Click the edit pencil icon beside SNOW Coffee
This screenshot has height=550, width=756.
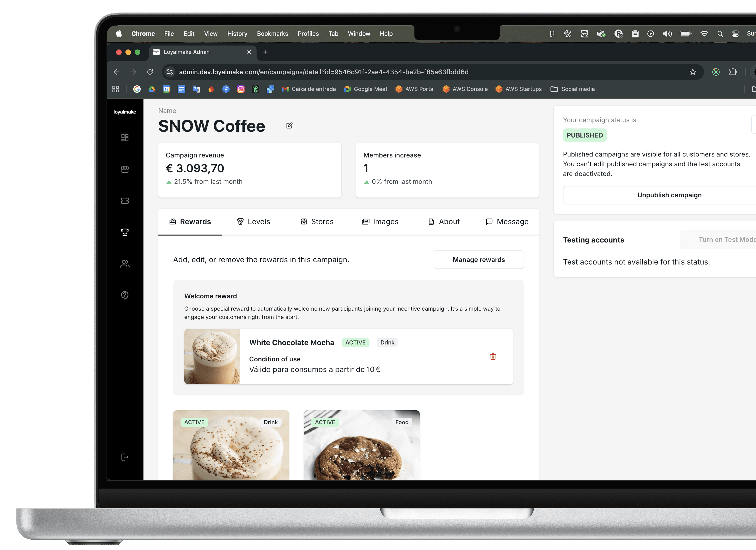(x=289, y=126)
